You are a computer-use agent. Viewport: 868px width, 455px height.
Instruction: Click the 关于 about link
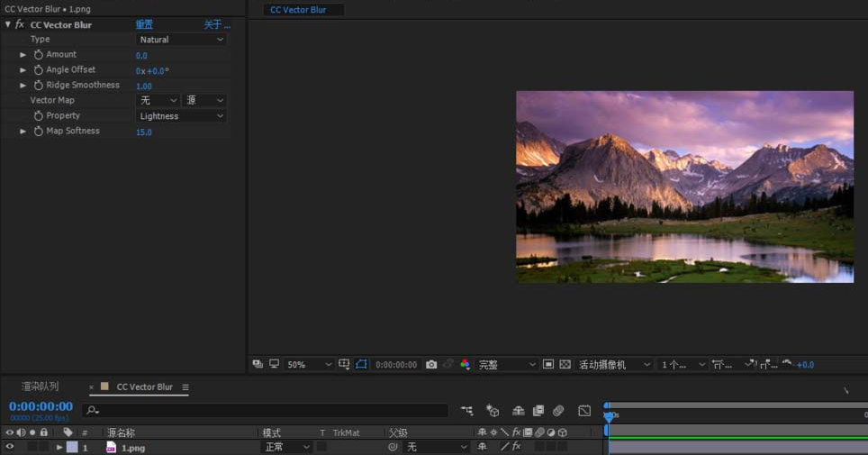click(x=217, y=24)
